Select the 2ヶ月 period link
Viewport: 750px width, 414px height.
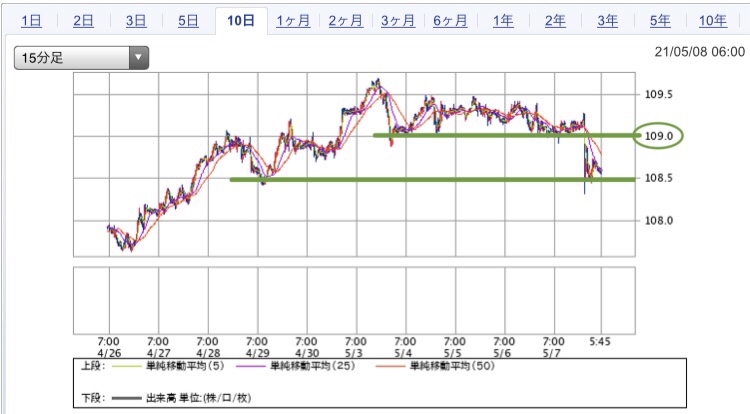(345, 21)
